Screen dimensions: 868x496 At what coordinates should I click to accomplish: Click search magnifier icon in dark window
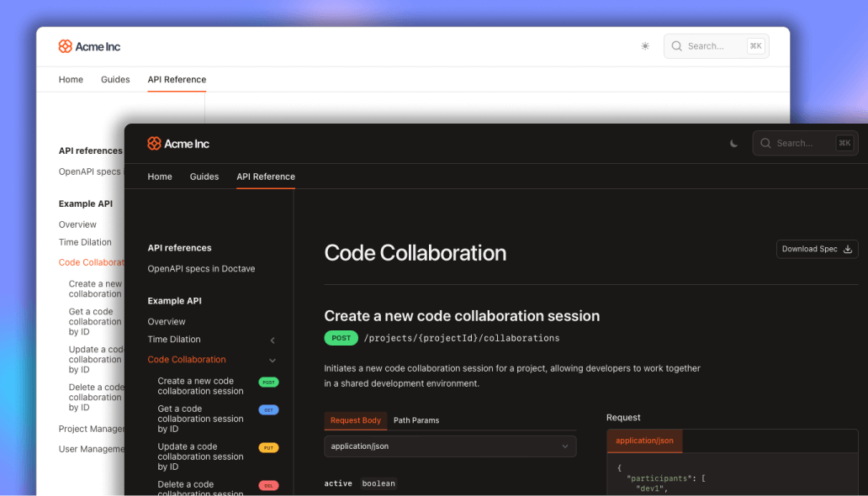765,144
